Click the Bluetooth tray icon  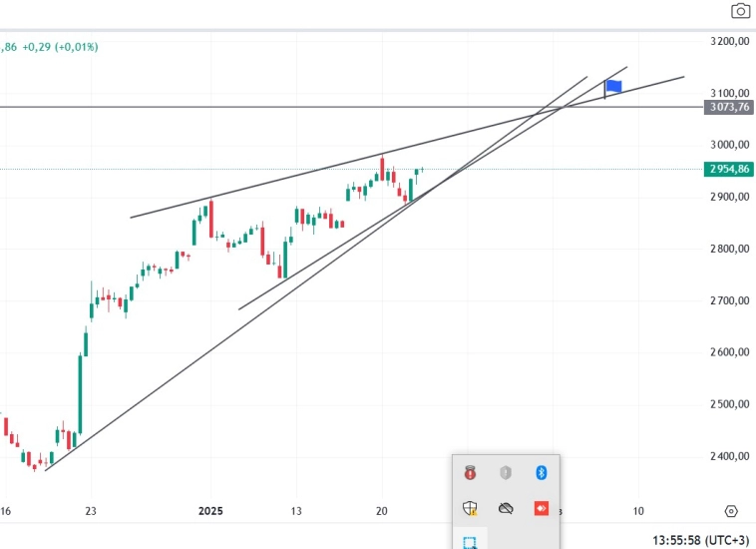[x=542, y=472]
